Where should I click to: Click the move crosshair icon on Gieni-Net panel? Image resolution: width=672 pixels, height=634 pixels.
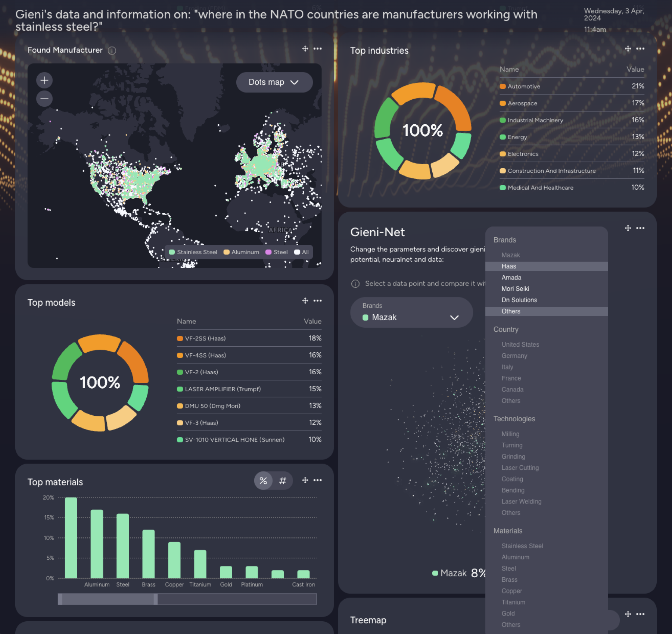click(x=628, y=228)
